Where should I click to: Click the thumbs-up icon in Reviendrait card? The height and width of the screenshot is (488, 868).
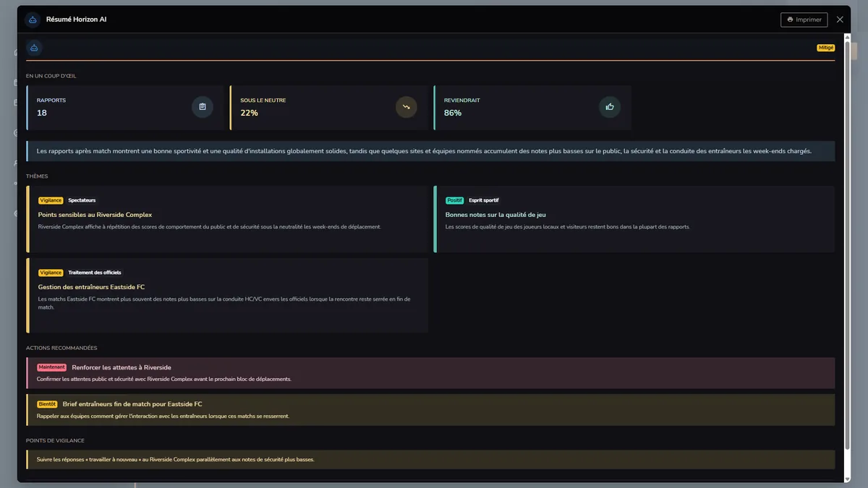610,107
